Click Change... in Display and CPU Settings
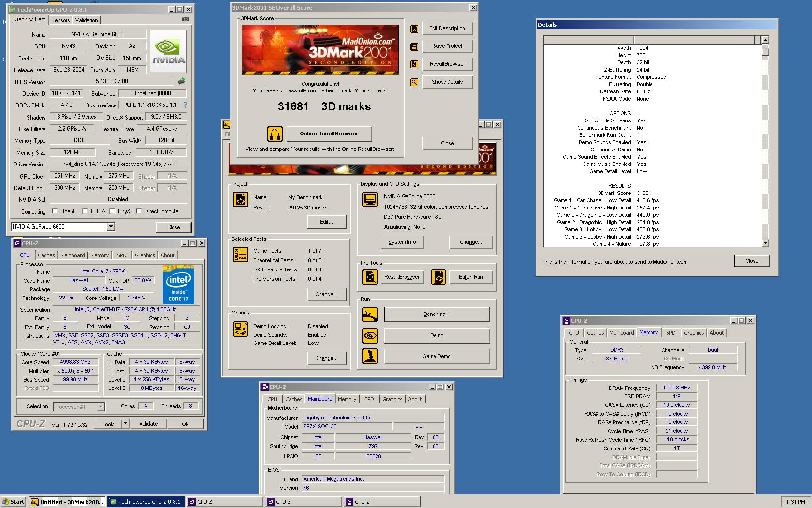 tap(471, 242)
